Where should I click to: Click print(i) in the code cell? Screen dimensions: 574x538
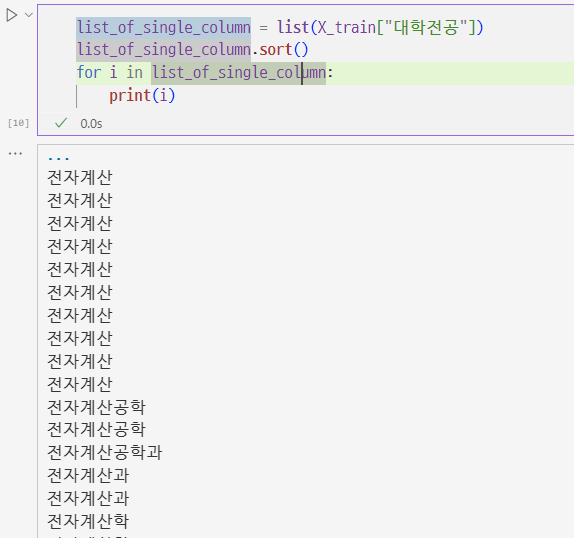click(142, 96)
